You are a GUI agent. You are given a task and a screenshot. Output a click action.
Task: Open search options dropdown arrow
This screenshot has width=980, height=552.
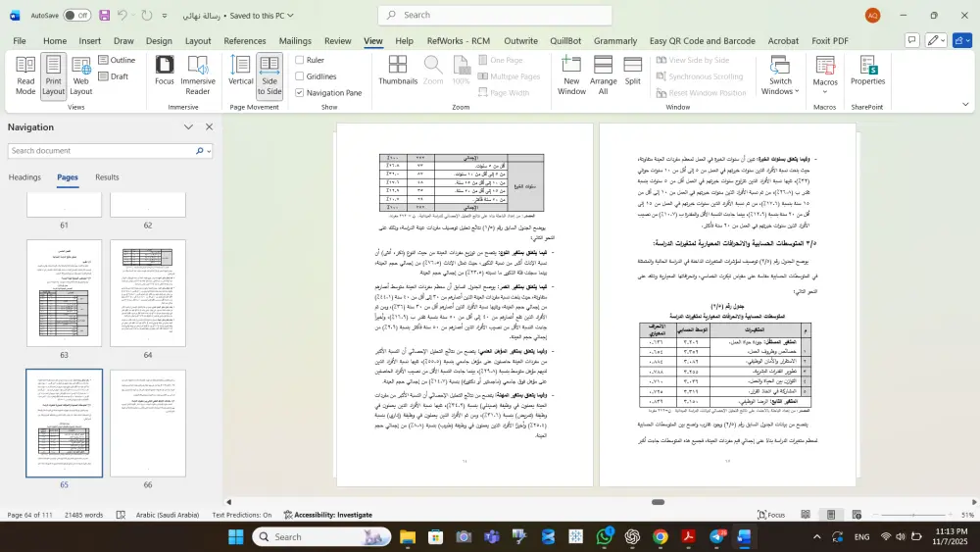tap(209, 151)
